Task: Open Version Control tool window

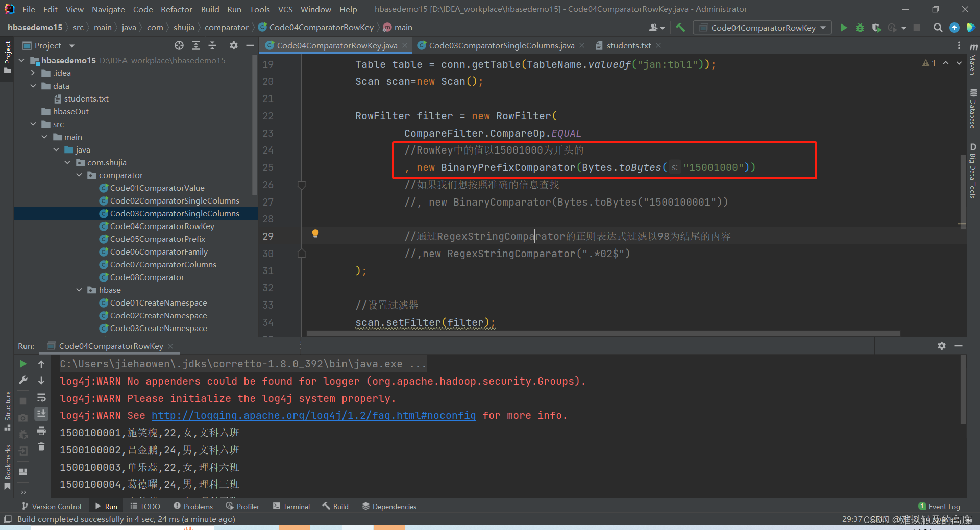Action: pyautogui.click(x=52, y=506)
